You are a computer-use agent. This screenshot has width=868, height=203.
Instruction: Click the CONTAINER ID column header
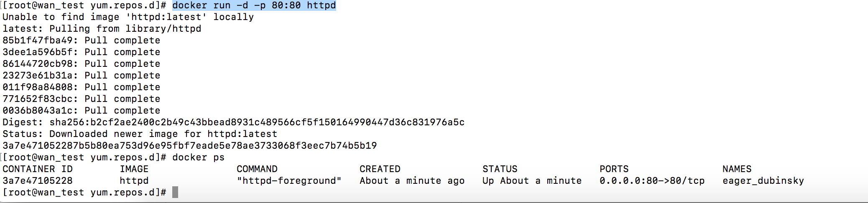pyautogui.click(x=38, y=169)
